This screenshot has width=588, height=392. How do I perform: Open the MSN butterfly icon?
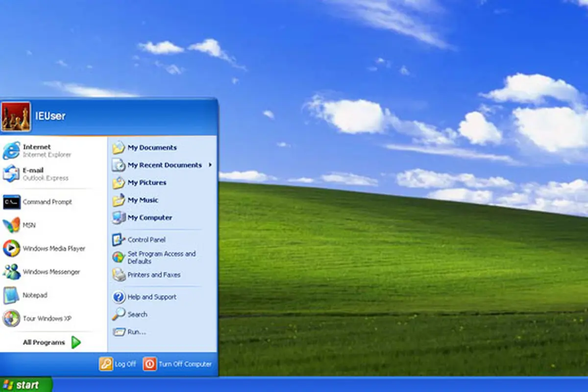click(11, 225)
